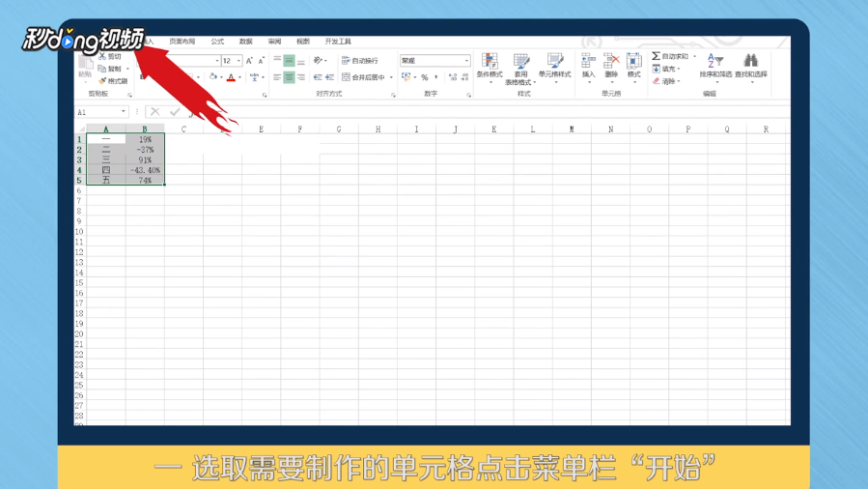Image resolution: width=868 pixels, height=489 pixels.
Task: Expand the Merge and Center dropdown arrow
Action: [x=391, y=77]
